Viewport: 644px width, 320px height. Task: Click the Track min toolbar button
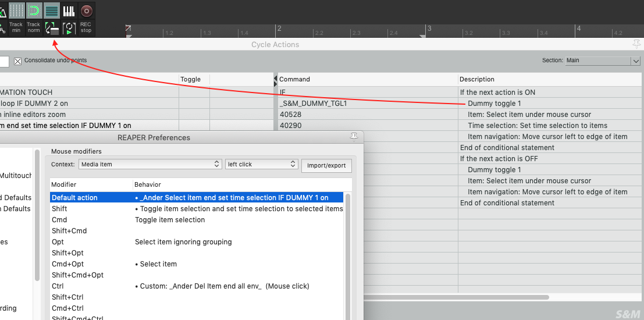16,27
